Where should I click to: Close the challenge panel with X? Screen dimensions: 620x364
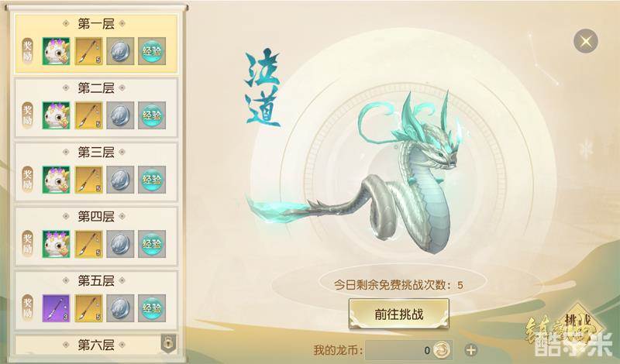pos(586,41)
